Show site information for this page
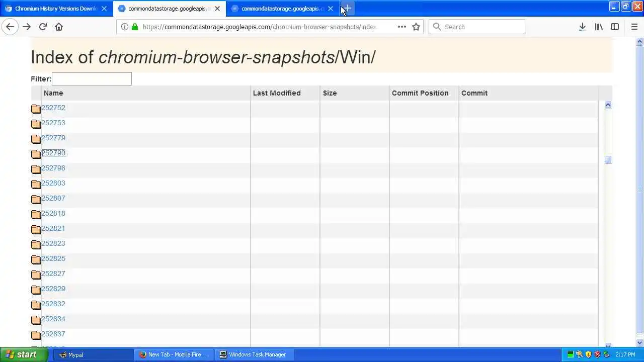 124,27
